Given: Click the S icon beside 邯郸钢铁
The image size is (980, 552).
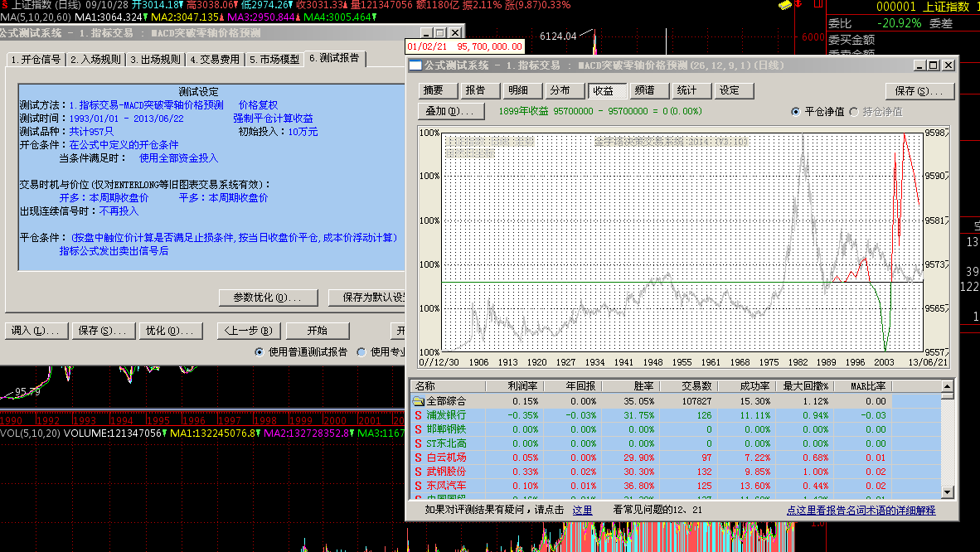Looking at the screenshot, I should (x=419, y=429).
